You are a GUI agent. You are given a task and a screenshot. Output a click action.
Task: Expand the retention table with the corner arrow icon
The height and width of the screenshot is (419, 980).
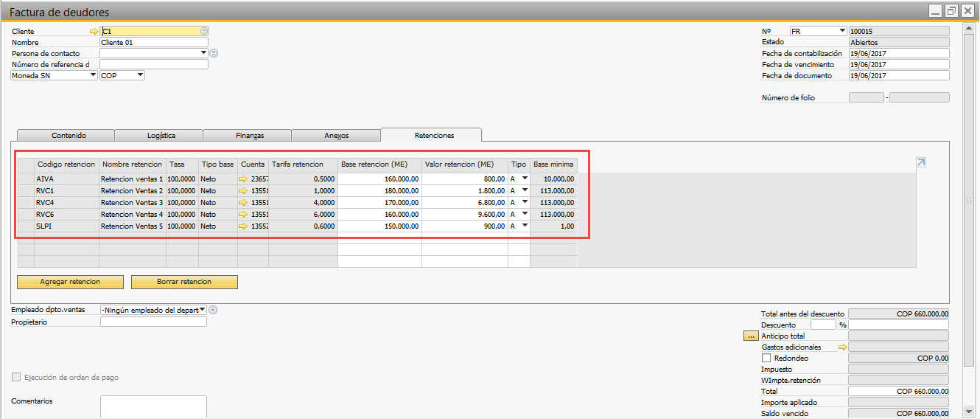tap(920, 163)
